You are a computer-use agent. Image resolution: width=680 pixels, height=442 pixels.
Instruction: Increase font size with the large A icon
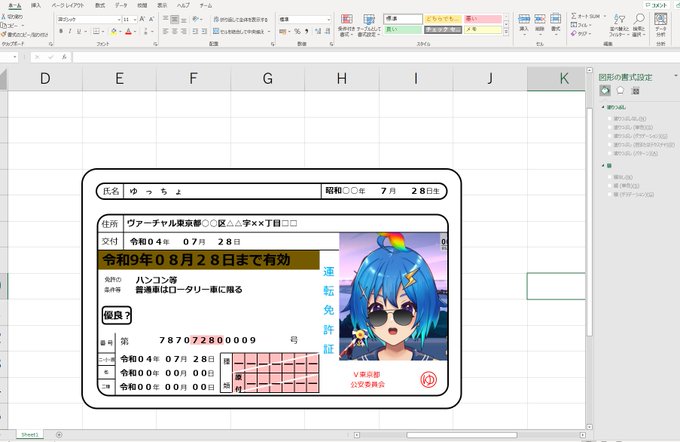coord(142,20)
